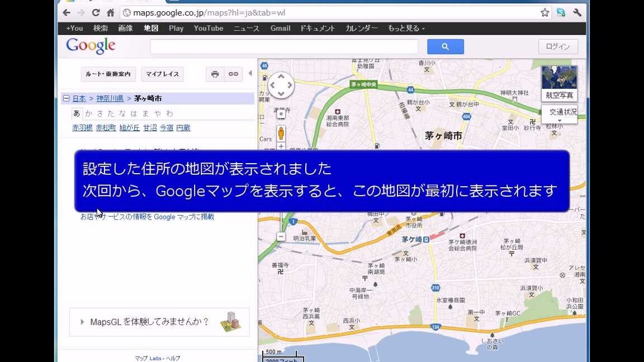644x362 pixels.
Task: Open the 今宿 area link
Action: pos(167,127)
